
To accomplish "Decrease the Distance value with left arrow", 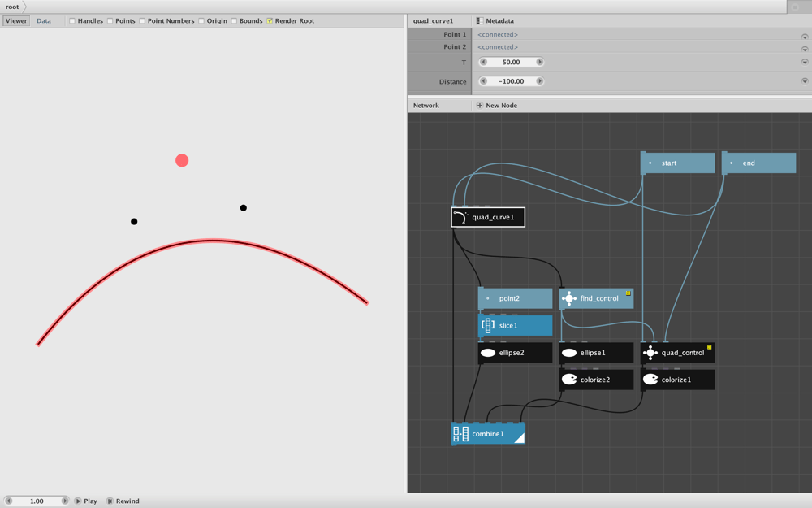I will tap(484, 80).
